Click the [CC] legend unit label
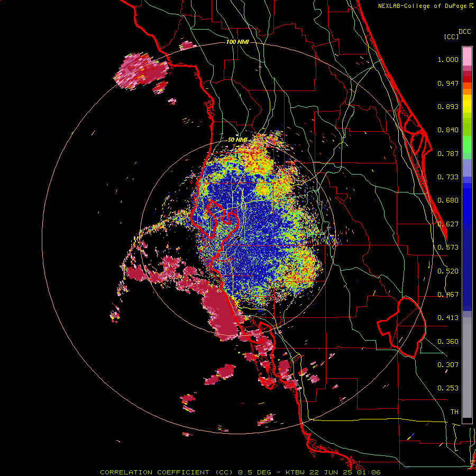 (451, 36)
